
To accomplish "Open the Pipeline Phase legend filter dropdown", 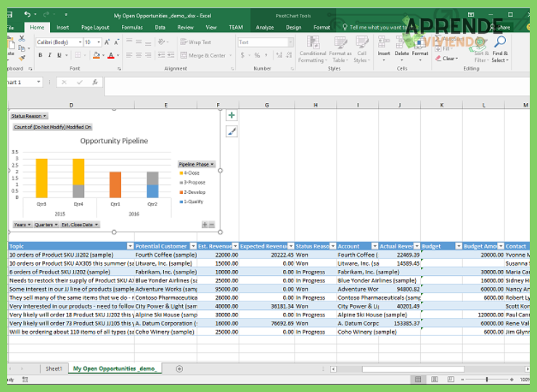I will [196, 164].
